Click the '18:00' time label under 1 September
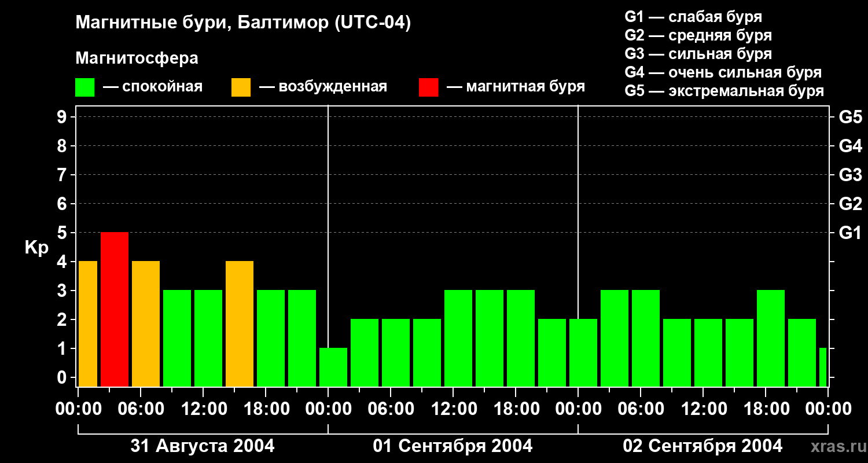 coord(516,409)
